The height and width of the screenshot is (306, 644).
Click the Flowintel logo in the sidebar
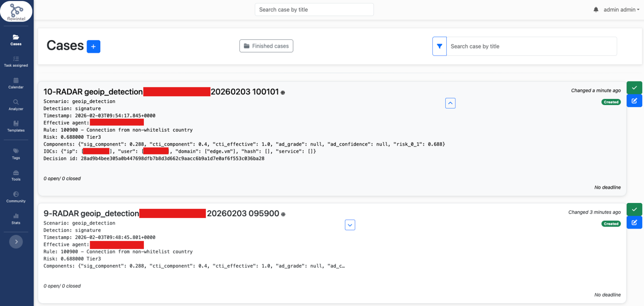point(16,12)
